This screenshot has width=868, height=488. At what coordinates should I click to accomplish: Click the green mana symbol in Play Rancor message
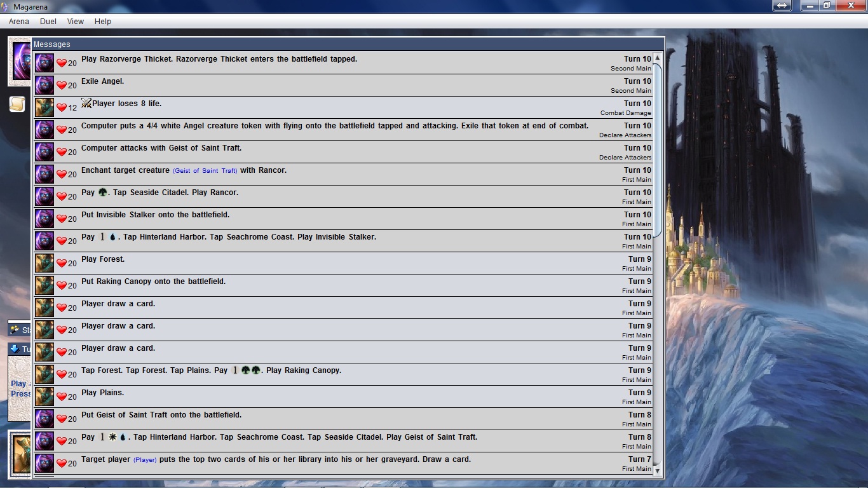103,193
